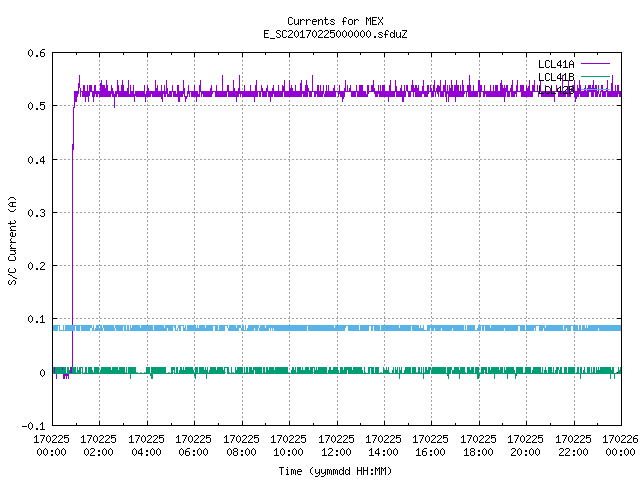This screenshot has width=640, height=480.
Task: Click the x-axis tick label '170225 10:00'
Action: point(289,446)
